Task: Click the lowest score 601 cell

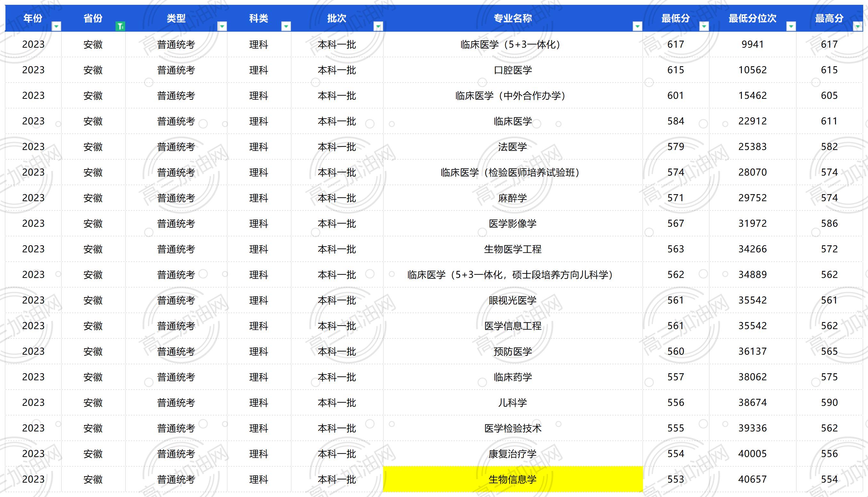Action: coord(676,96)
